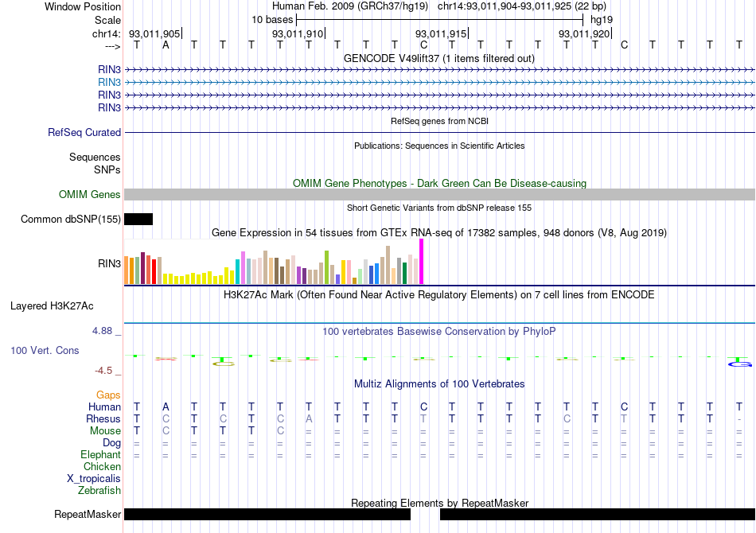Click the Common dbSNP(155) track label
Image resolution: width=756 pixels, height=533 pixels.
[70, 220]
